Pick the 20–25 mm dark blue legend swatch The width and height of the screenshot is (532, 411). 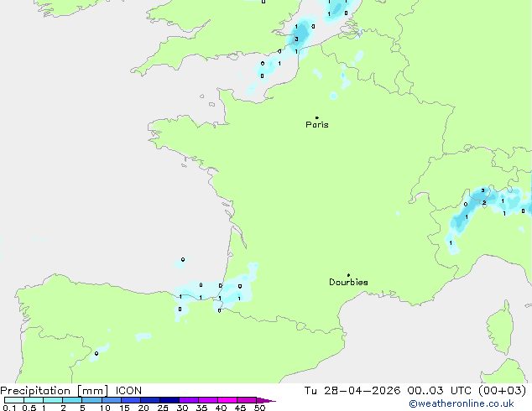150,400
